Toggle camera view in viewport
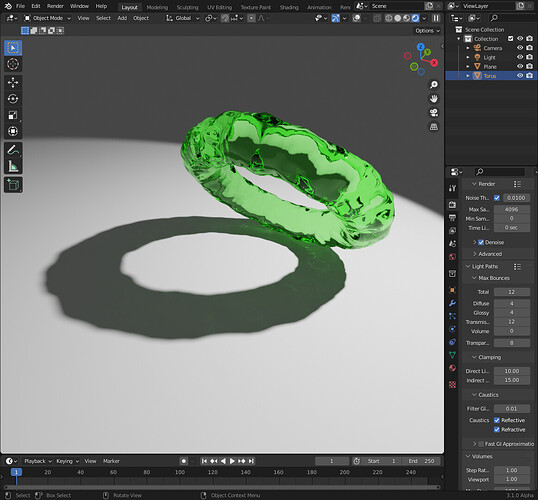The height and width of the screenshot is (500, 538). 434,113
